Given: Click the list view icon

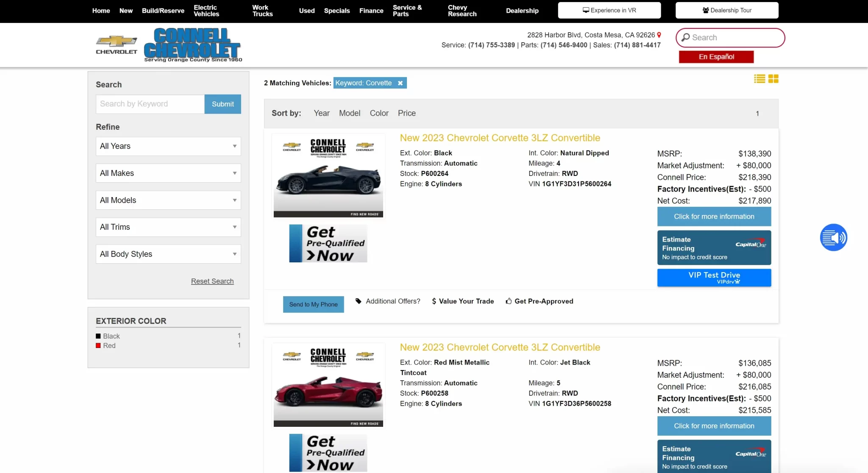Looking at the screenshot, I should (x=759, y=79).
